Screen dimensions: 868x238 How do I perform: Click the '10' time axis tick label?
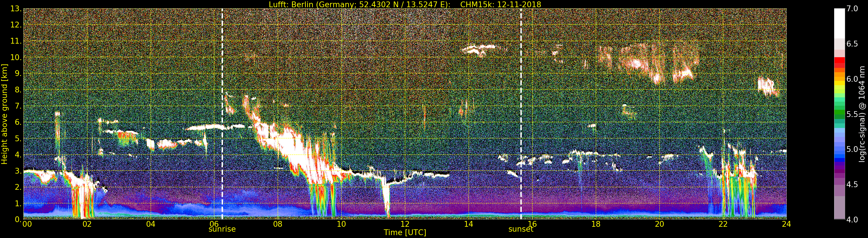pos(341,224)
